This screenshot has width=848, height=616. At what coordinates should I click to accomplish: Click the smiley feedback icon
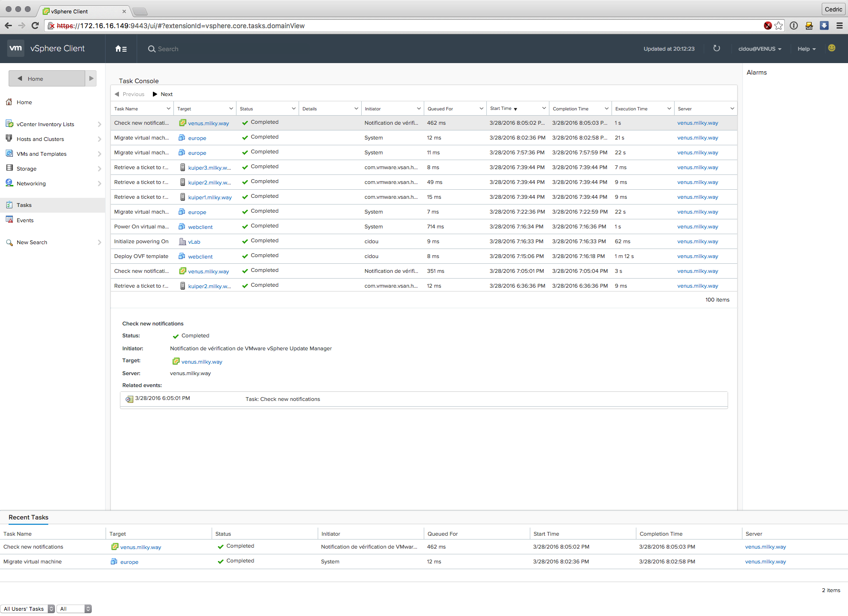[x=832, y=48]
